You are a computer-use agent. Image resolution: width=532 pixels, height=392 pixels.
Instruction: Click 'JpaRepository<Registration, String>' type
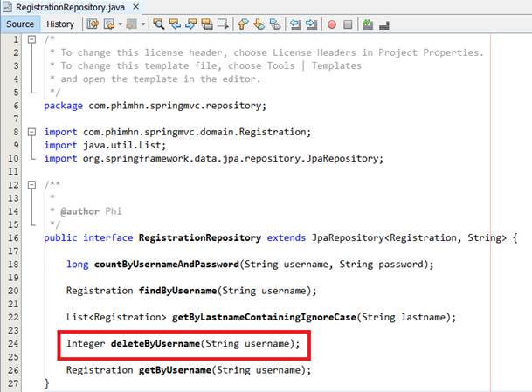pos(409,237)
